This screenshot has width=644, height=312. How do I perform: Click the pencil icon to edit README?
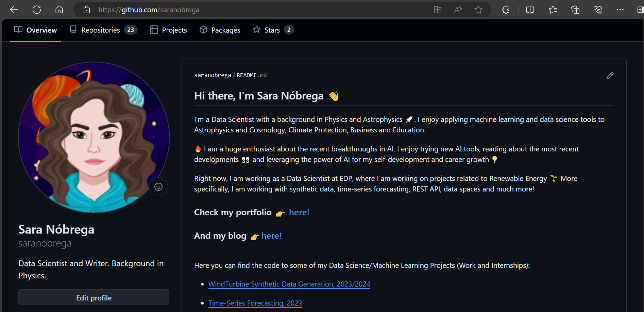click(x=610, y=76)
